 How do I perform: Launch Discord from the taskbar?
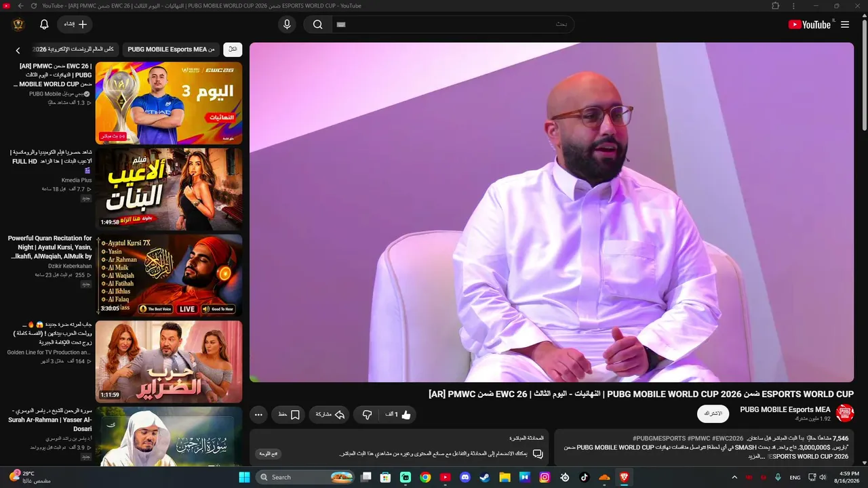(x=465, y=477)
